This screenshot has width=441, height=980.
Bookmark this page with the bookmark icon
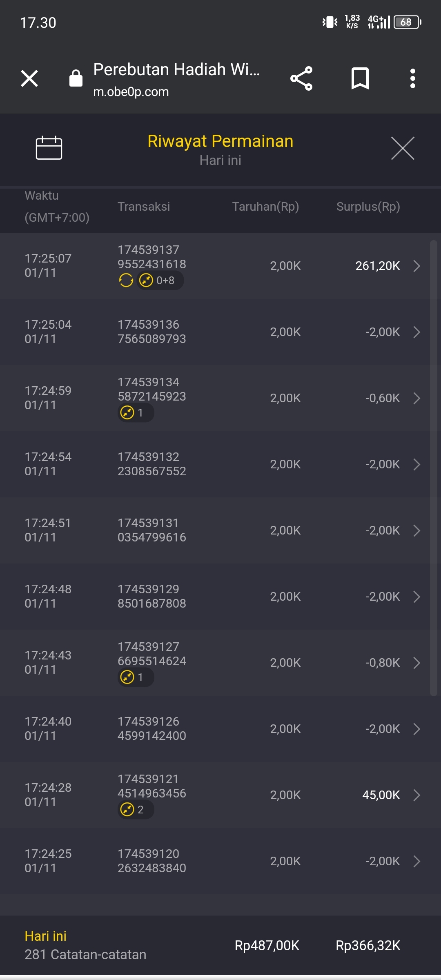pos(360,78)
